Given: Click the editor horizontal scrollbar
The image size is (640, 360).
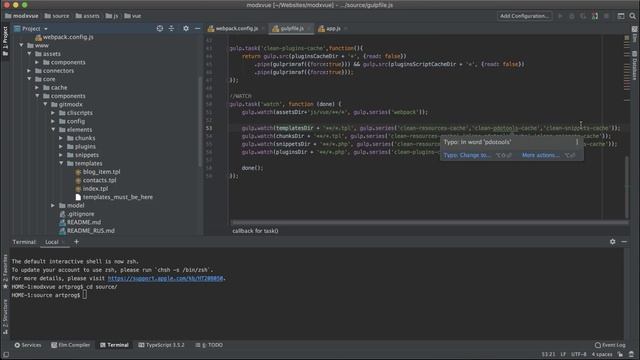Looking at the screenshot, I should click(429, 223).
